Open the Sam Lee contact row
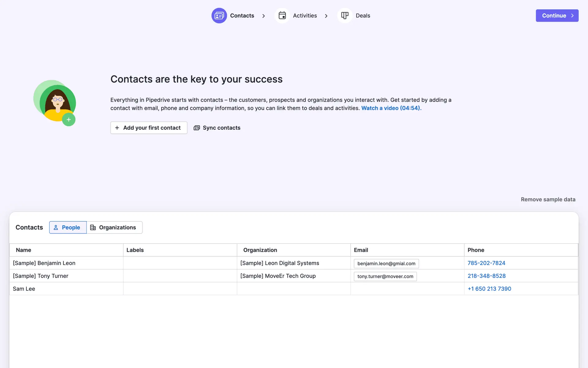This screenshot has height=368, width=588. (24, 289)
